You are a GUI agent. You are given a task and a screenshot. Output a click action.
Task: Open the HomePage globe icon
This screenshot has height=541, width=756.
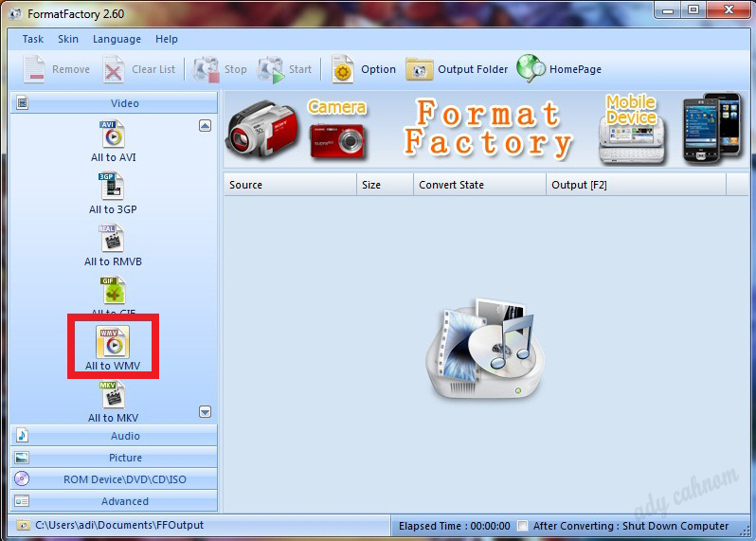[531, 68]
